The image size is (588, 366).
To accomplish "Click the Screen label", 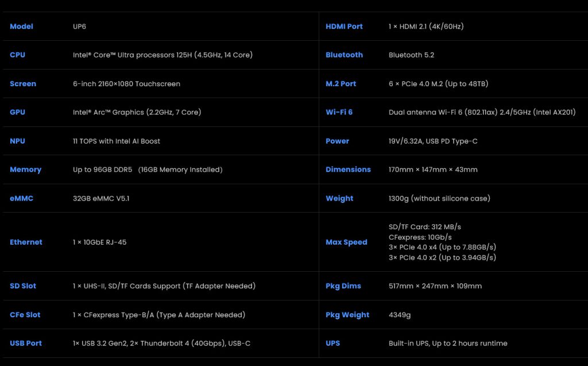I will tap(23, 84).
